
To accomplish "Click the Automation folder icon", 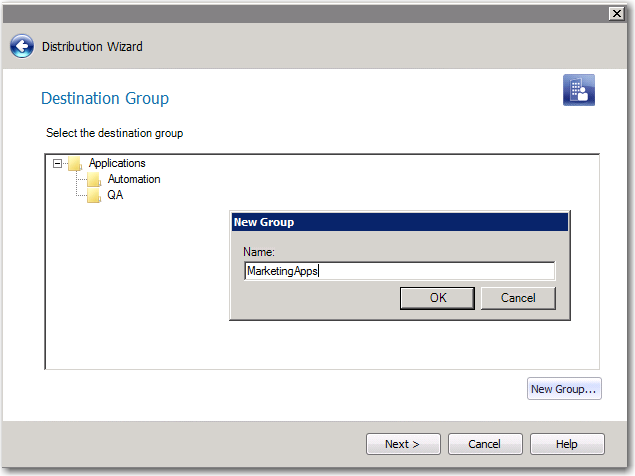I will click(x=94, y=180).
